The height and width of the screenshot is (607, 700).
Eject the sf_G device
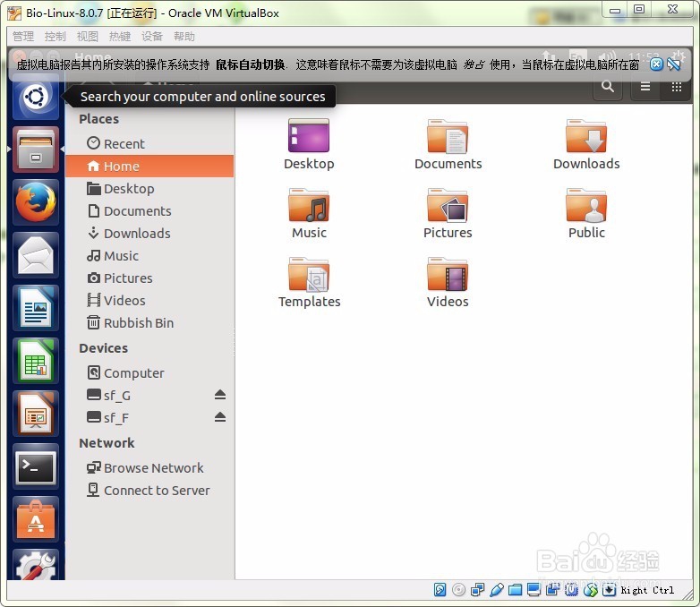point(219,395)
